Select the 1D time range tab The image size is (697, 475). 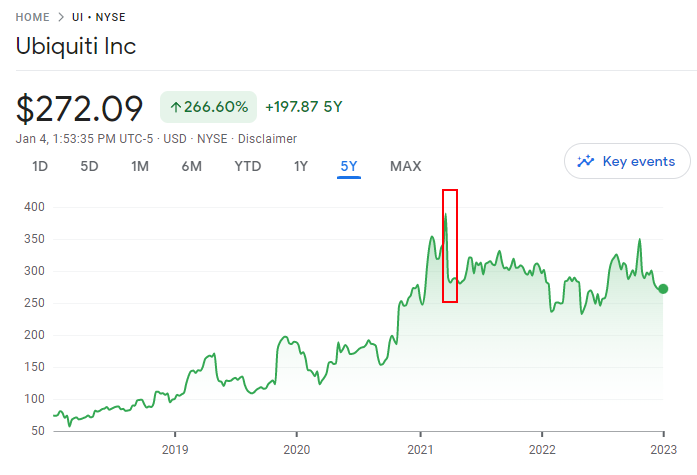click(x=40, y=166)
